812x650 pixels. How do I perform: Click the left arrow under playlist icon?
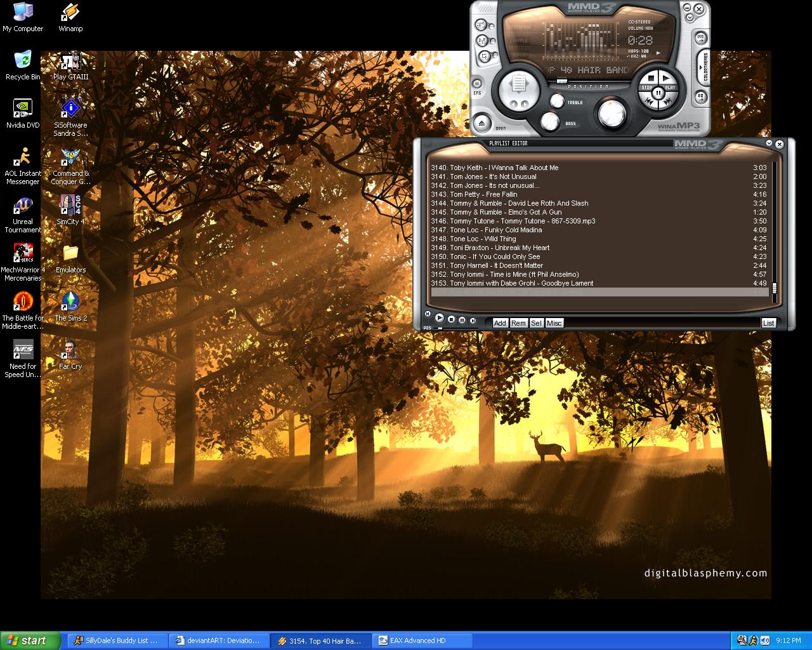[x=513, y=103]
